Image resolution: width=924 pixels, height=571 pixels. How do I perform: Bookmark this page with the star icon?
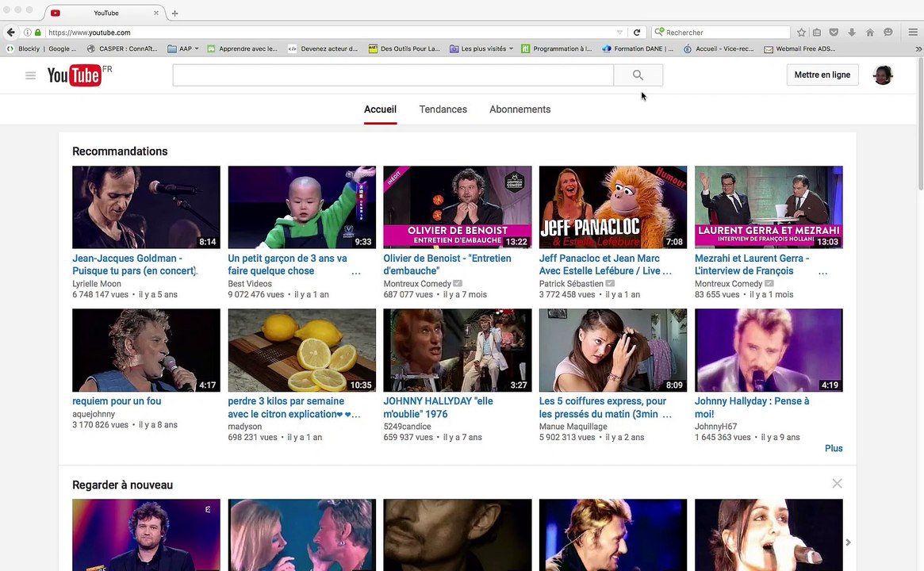pos(801,33)
